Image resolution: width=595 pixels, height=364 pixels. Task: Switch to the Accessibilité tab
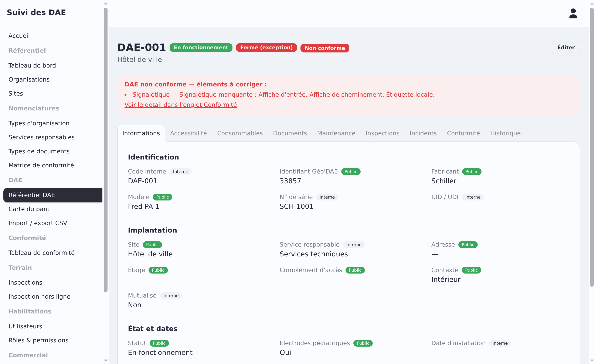(188, 133)
